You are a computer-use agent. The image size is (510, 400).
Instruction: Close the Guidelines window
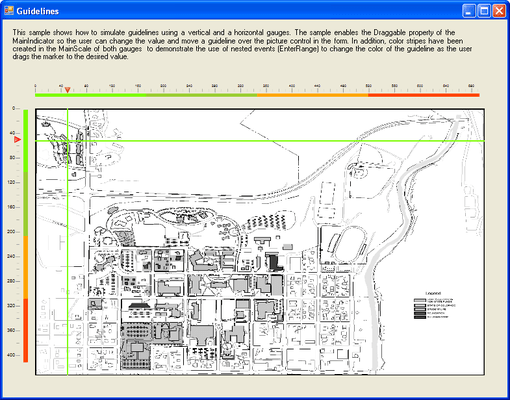(x=499, y=11)
